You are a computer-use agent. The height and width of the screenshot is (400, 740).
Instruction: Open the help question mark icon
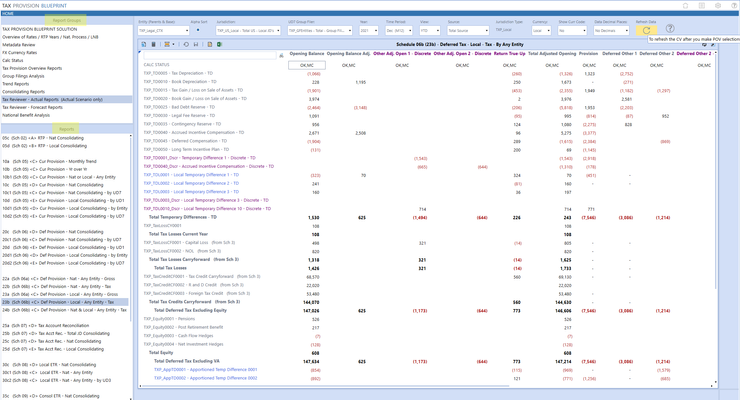[670, 28]
